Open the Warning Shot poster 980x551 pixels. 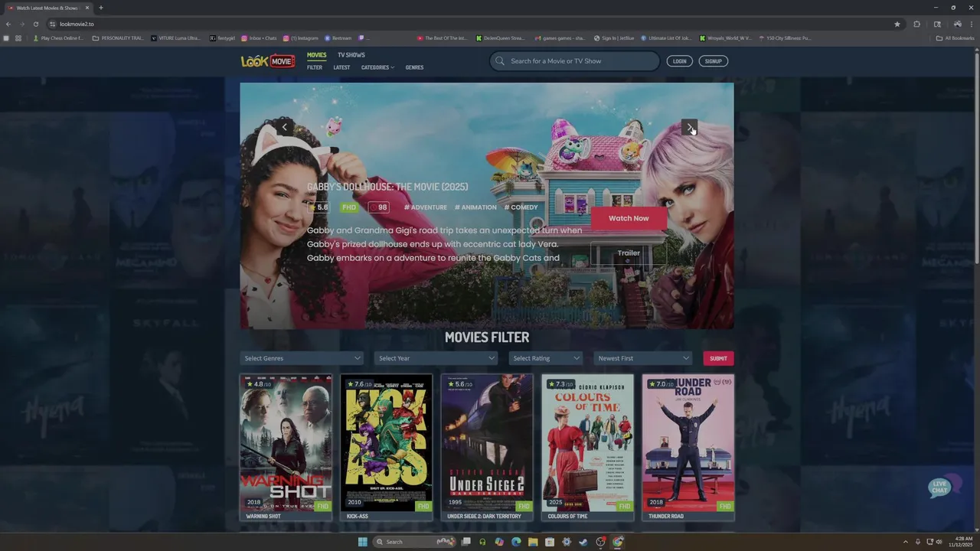(286, 442)
